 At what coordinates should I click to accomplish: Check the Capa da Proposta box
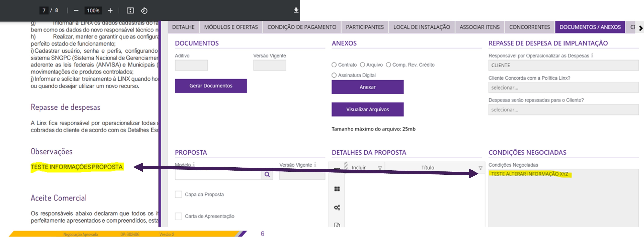click(178, 194)
